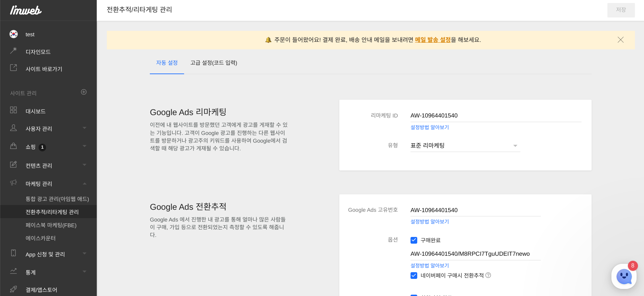The height and width of the screenshot is (296, 644).
Task: Click the marketing megaphone icon
Action: click(x=13, y=183)
